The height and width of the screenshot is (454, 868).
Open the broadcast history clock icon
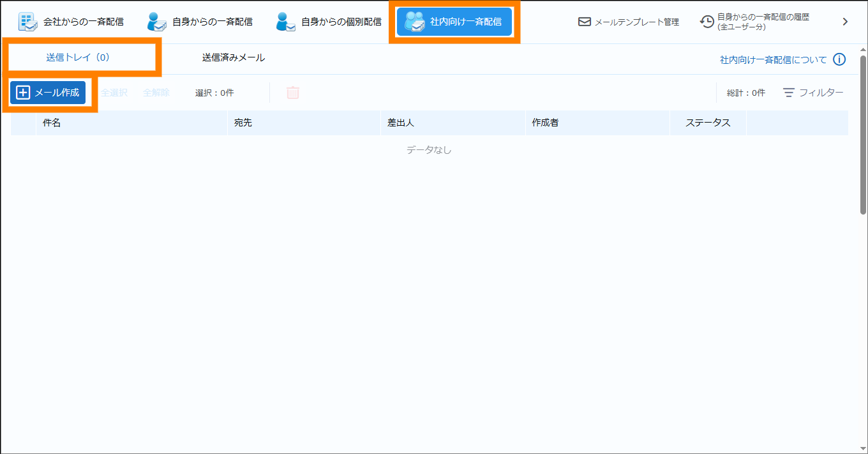tap(707, 22)
